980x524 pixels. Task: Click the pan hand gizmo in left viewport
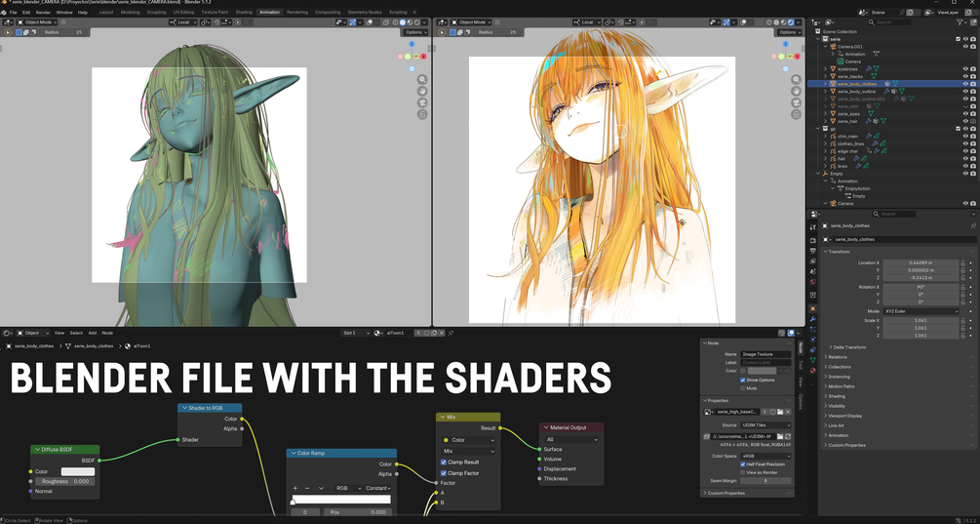[422, 92]
